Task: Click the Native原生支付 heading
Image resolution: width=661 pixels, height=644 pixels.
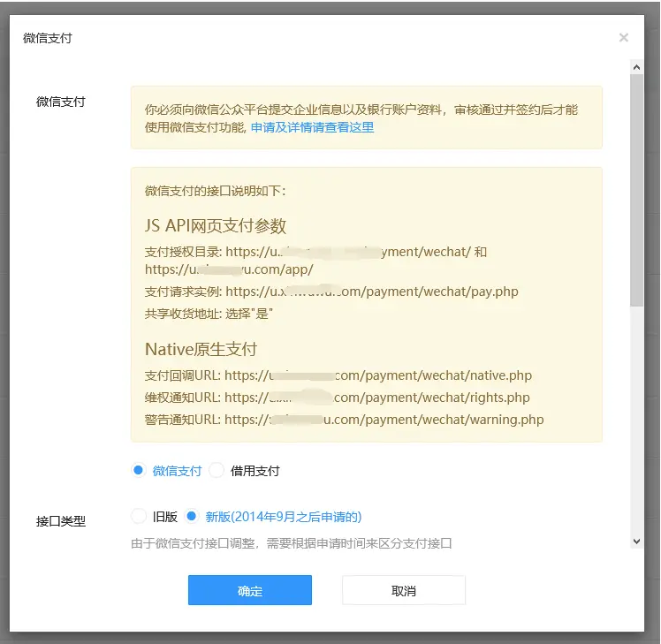Action: pos(201,350)
